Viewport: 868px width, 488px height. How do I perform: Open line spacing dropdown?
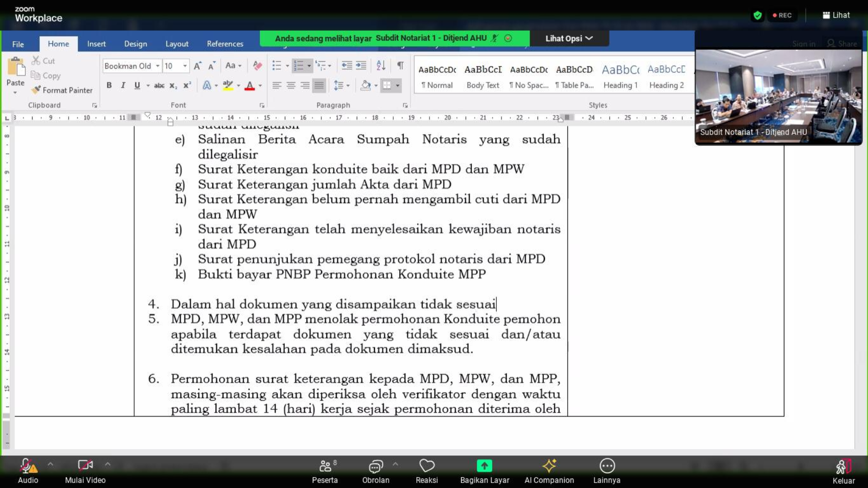(x=341, y=85)
